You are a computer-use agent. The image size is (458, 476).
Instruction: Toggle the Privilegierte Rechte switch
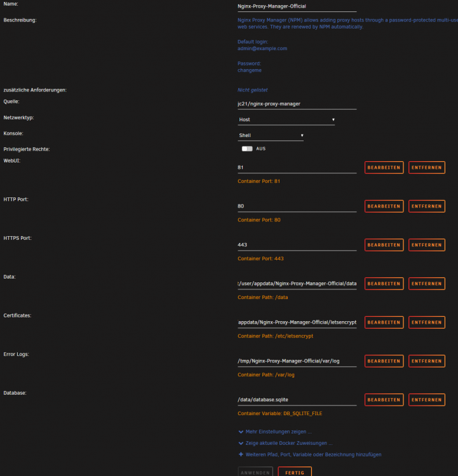click(x=246, y=149)
